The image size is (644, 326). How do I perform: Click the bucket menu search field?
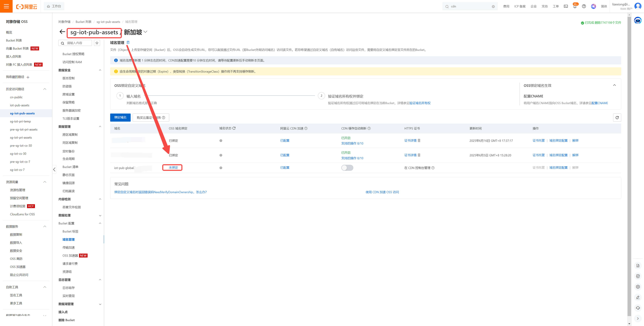(78, 43)
